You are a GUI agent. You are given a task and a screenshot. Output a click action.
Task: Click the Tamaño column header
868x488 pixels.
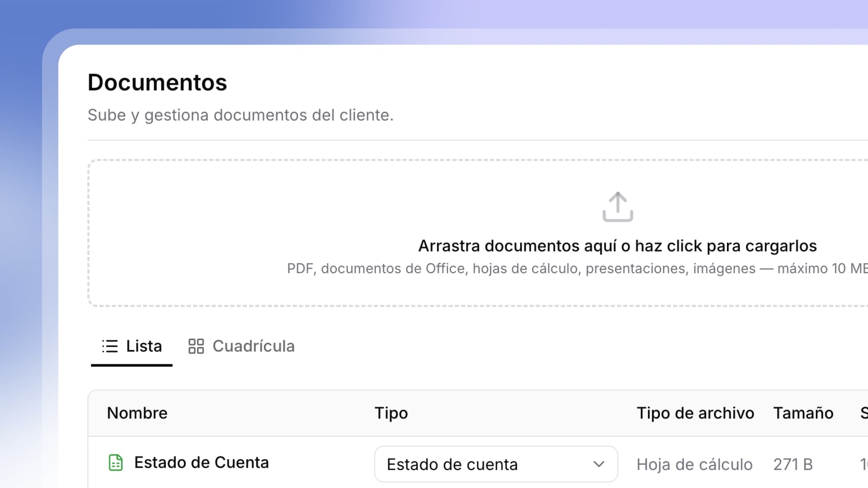(x=803, y=413)
